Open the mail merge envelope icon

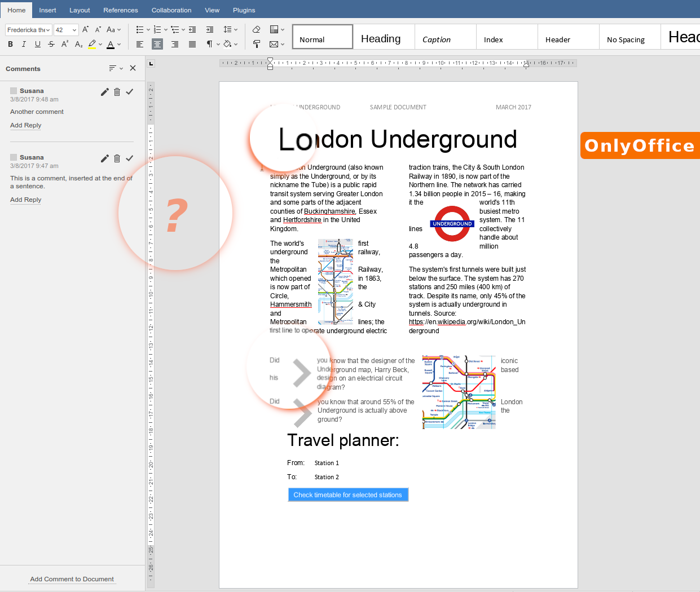tap(274, 44)
